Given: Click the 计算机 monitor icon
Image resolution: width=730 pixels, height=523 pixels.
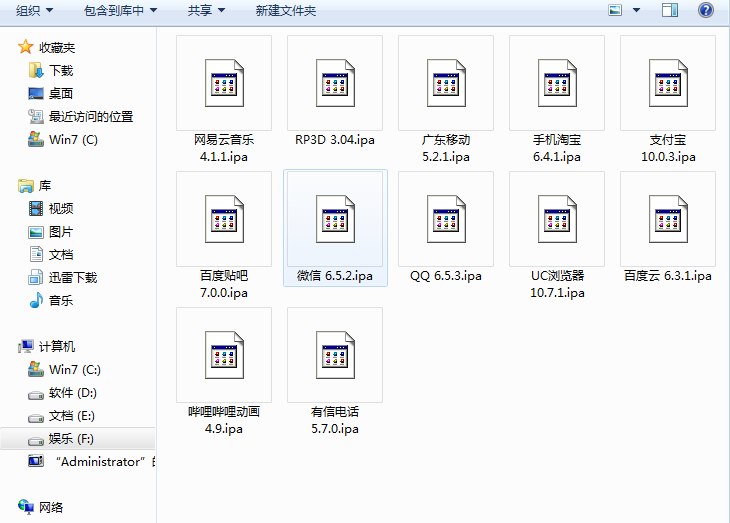Looking at the screenshot, I should point(26,346).
